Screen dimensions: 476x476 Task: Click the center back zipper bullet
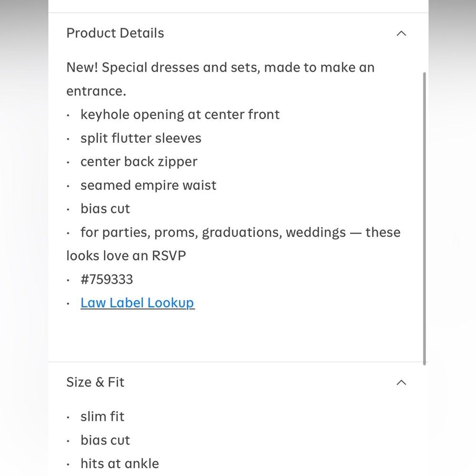(139, 162)
